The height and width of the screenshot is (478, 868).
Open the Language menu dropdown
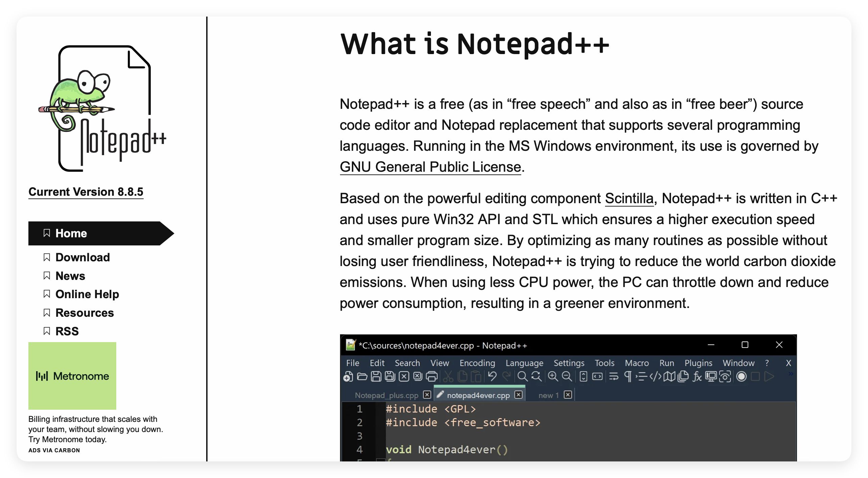click(x=524, y=363)
